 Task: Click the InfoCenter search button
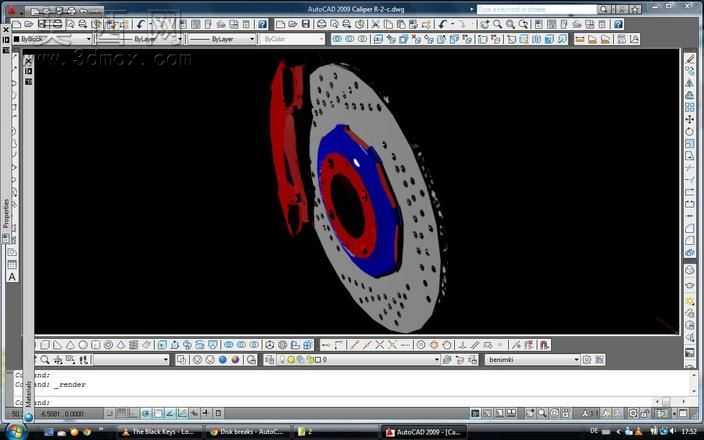click(604, 9)
